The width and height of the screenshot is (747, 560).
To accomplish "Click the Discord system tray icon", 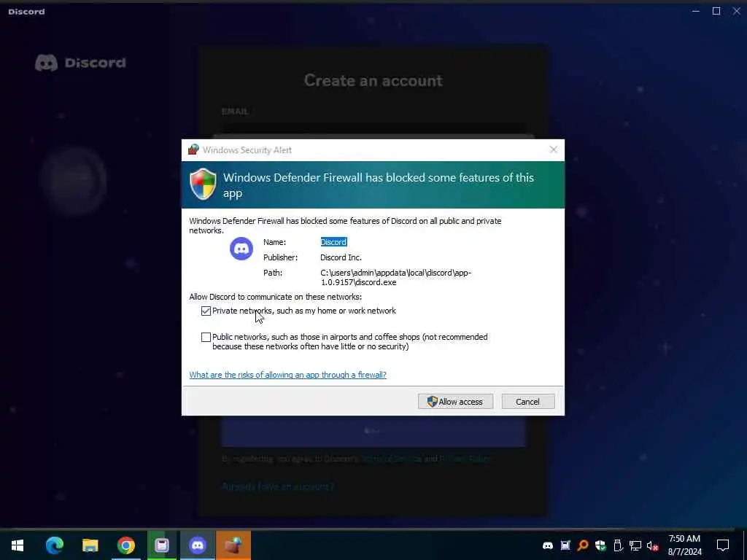I will (548, 545).
